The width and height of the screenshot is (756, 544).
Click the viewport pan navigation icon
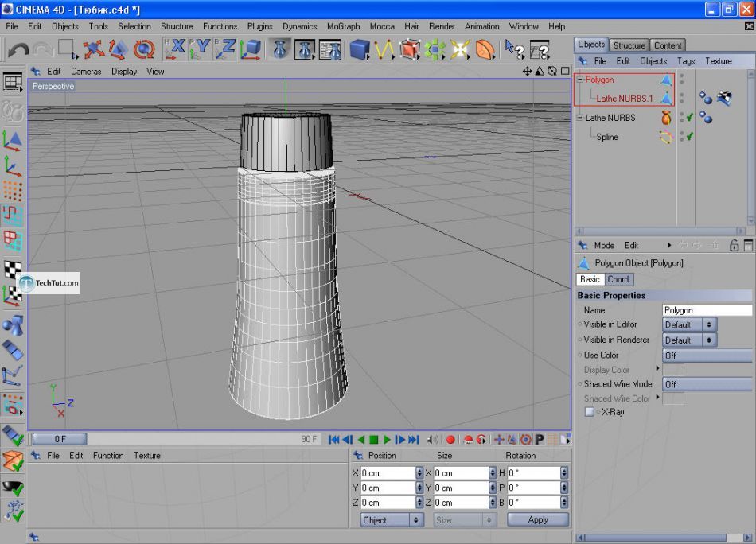[x=527, y=72]
